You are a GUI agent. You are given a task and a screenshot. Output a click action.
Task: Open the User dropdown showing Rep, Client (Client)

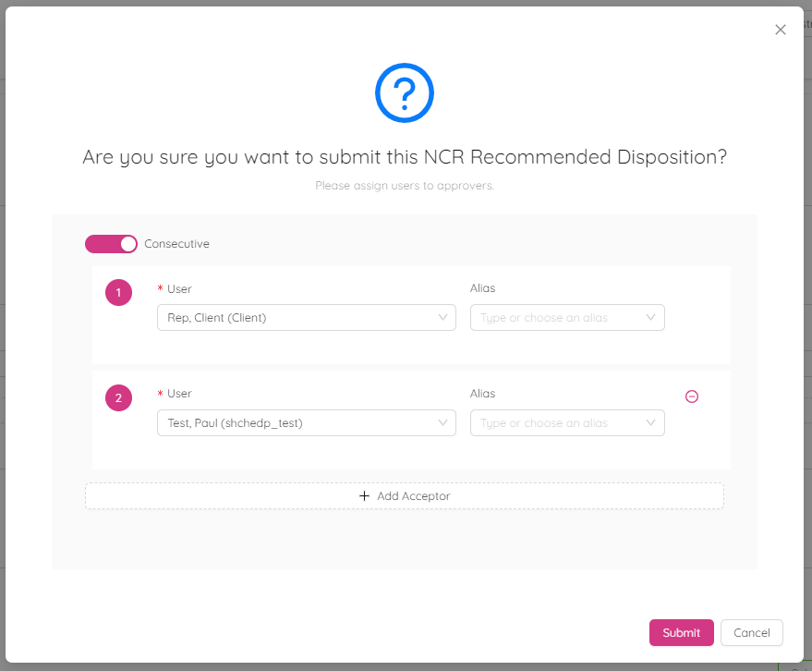(305, 317)
